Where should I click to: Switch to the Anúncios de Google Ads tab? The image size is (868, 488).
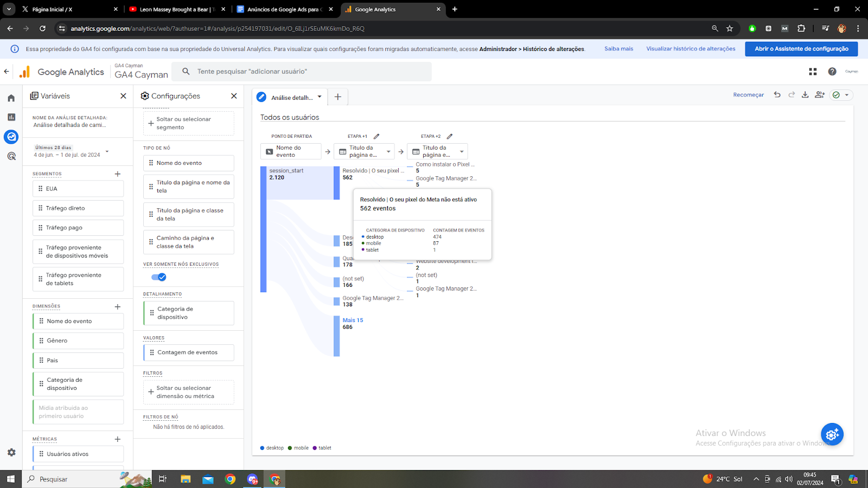pyautogui.click(x=285, y=9)
